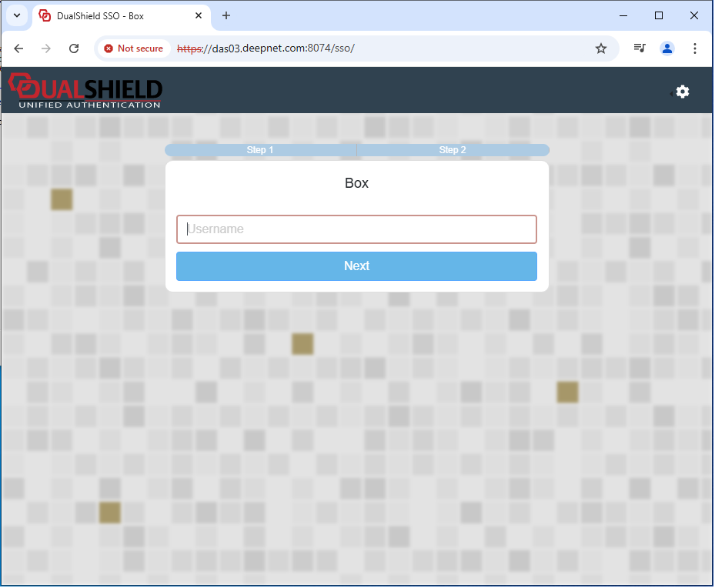The image size is (715, 588).
Task: Select the Step 1 progress segment
Action: [x=260, y=150]
